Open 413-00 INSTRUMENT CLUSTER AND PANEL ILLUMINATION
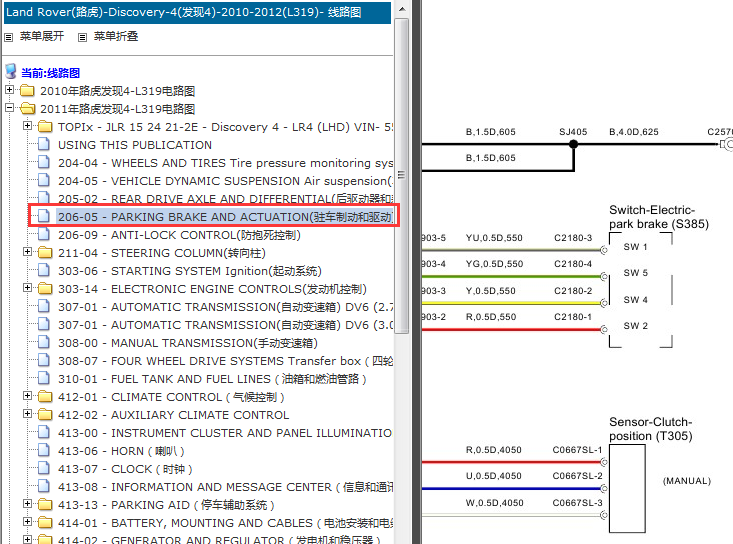Viewport: 733px width, 544px height. [x=225, y=433]
